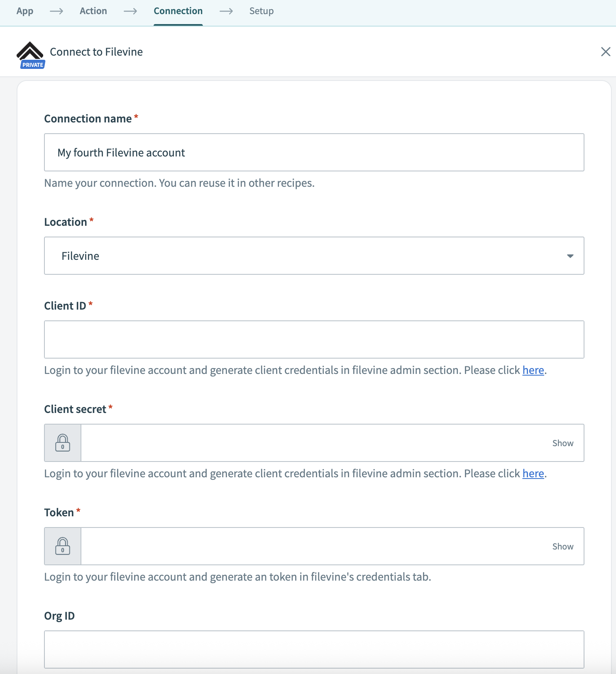This screenshot has width=616, height=674.
Task: Go to the Setup step
Action: pos(262,11)
